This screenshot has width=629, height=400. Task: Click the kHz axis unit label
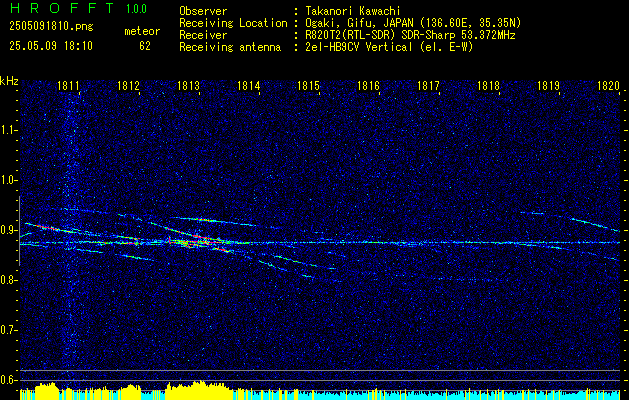pyautogui.click(x=9, y=81)
